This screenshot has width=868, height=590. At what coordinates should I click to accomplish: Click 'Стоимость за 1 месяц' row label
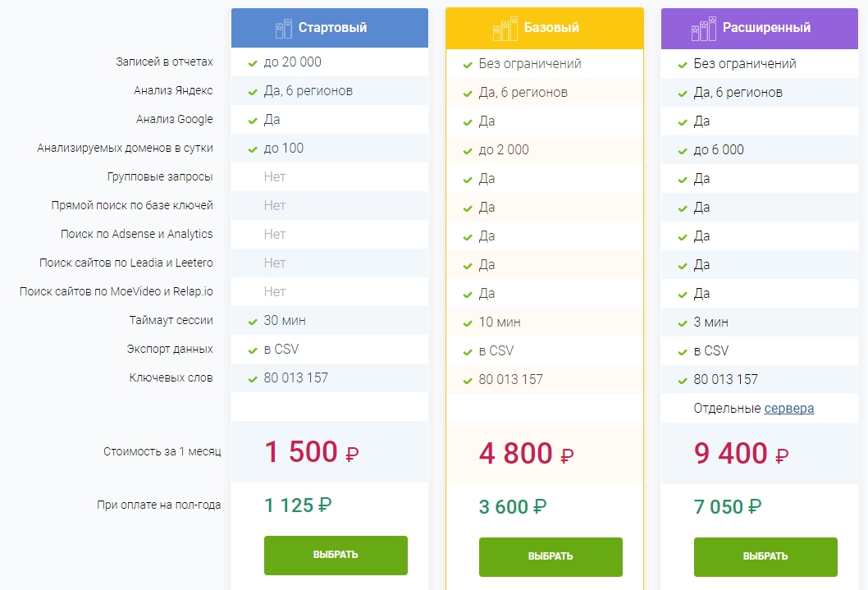162,451
